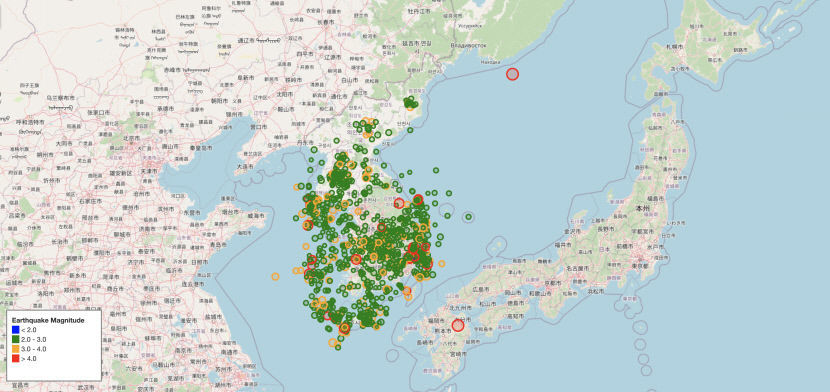Click the red '> 4.0' legend swatch
This screenshot has height=392, width=830.
tap(15, 359)
